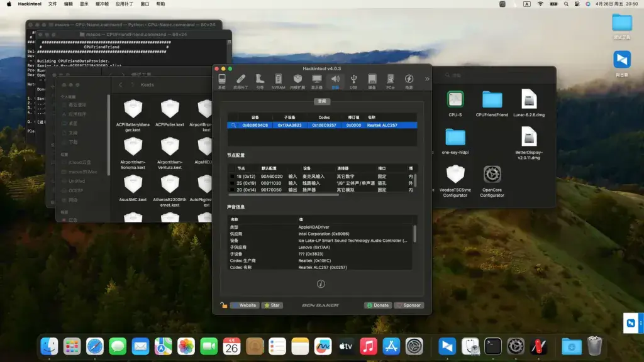Image resolution: width=644 pixels, height=362 pixels.
Task: Select the 显示器 display toolbar icon
Action: coord(317,81)
